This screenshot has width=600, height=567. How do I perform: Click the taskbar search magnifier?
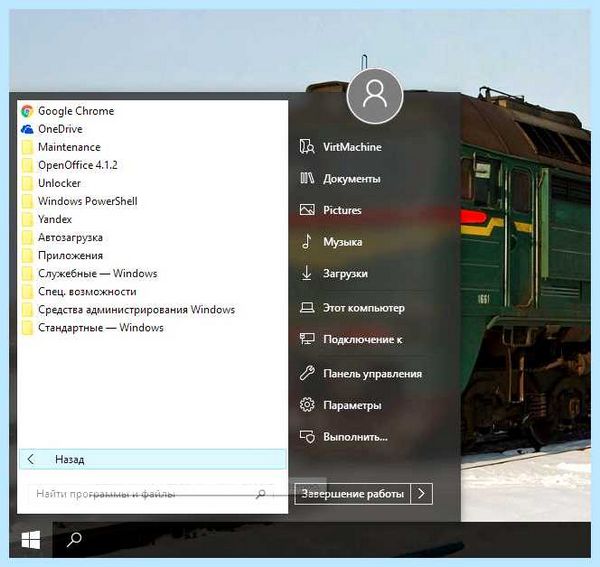(x=74, y=539)
